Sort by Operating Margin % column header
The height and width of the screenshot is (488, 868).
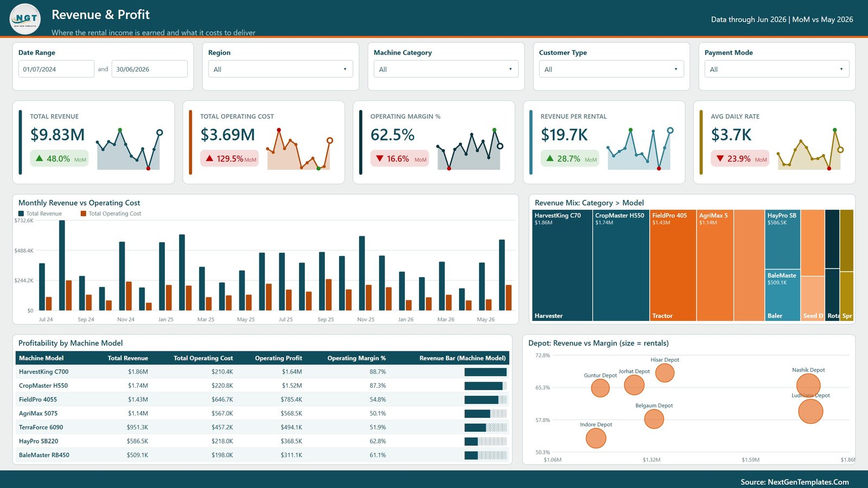point(356,358)
